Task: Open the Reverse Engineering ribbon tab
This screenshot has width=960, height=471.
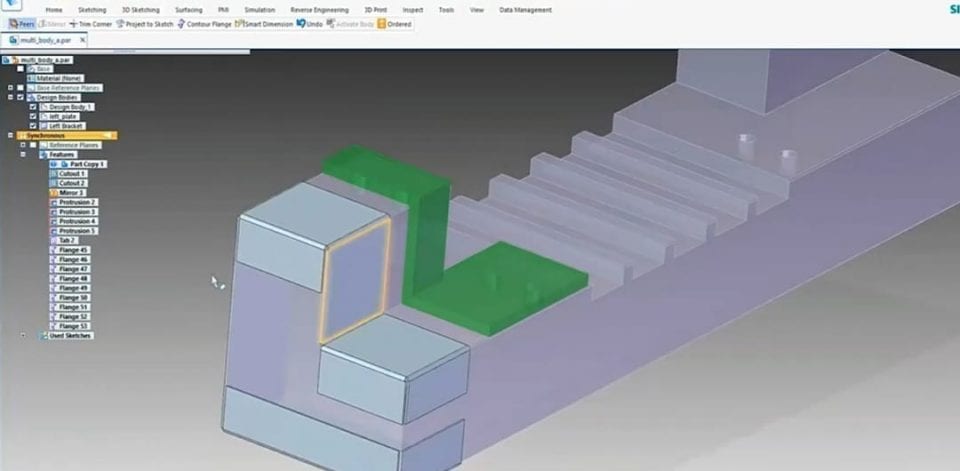Action: point(319,10)
